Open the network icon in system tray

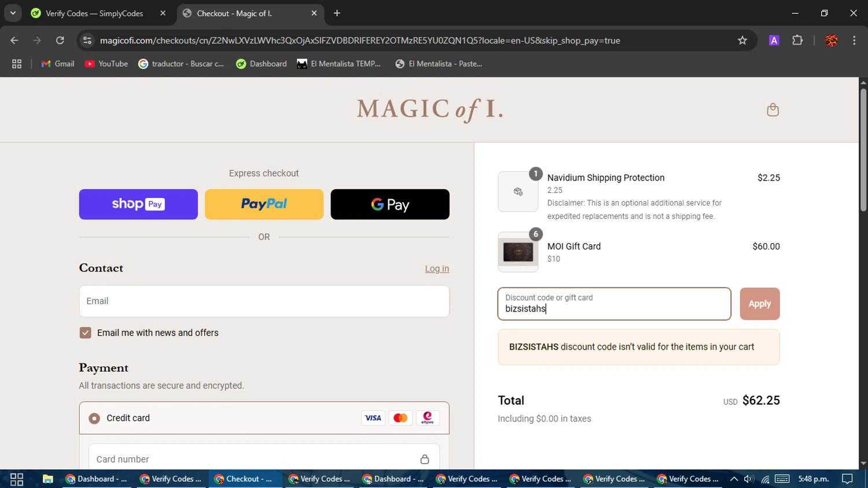click(x=765, y=479)
